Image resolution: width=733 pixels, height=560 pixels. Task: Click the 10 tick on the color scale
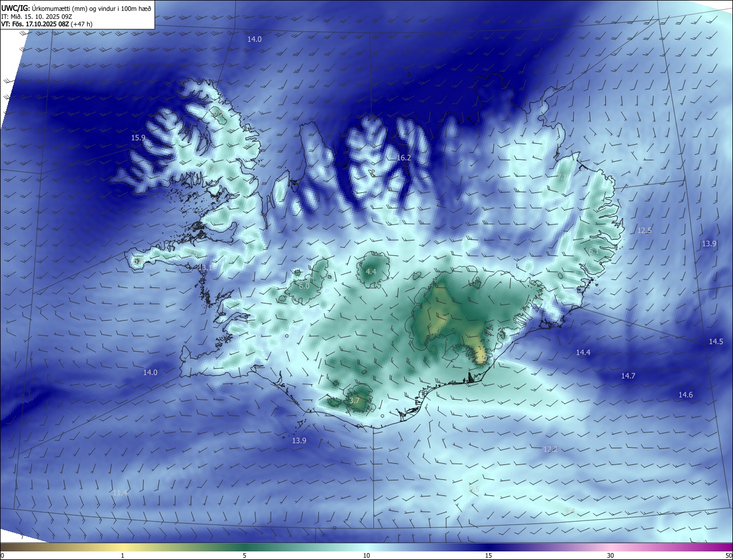tap(366, 555)
